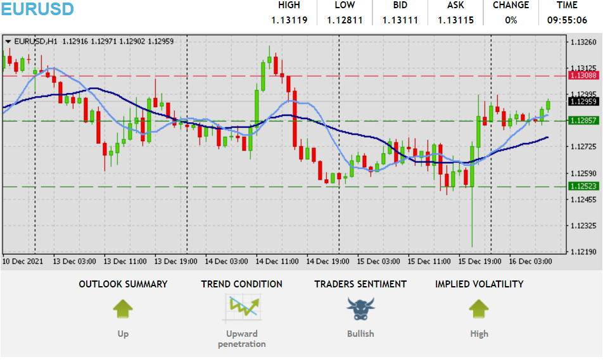Click the 13 Dec 03:00 time axis label
Screen dimensions: 603x364
(x=74, y=261)
